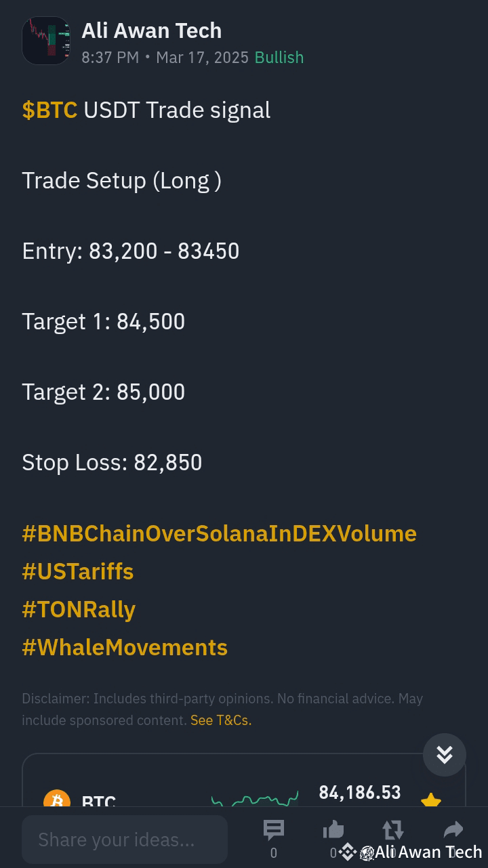
Task: Open the #USTariffs hashtag
Action: (x=78, y=571)
